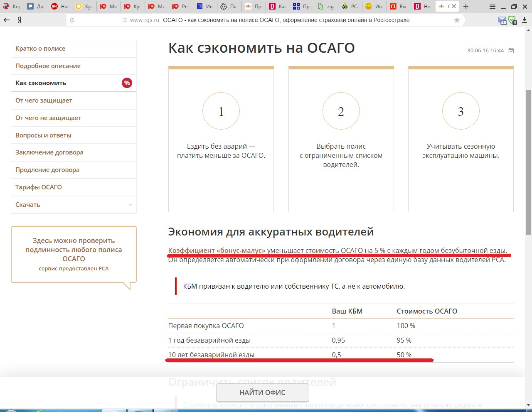The height and width of the screenshot is (412, 532).
Task: Click the globe site-info icon before www.rgs.ru
Action: pyautogui.click(x=125, y=20)
